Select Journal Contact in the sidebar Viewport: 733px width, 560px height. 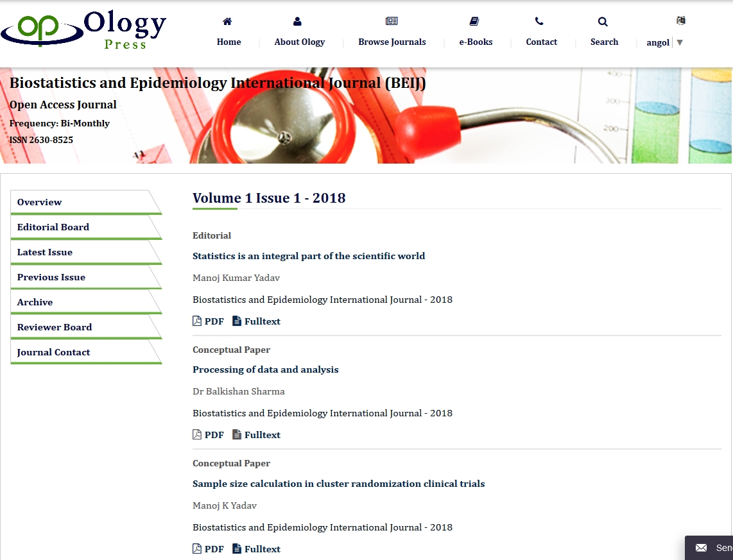tap(86, 353)
